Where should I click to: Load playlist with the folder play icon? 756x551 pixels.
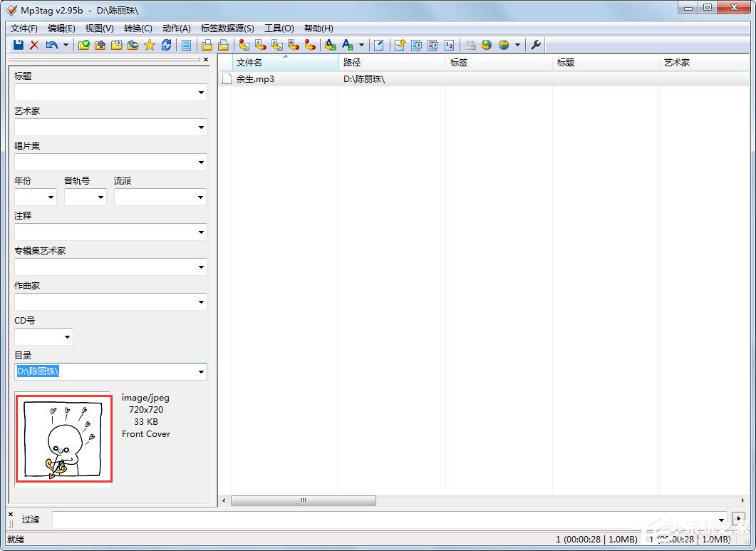coord(117,45)
